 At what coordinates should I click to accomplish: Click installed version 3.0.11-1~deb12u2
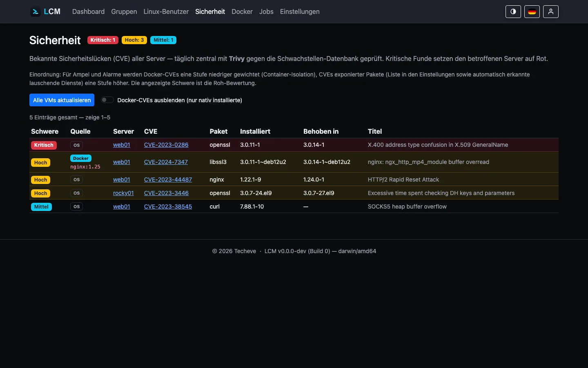[263, 162]
